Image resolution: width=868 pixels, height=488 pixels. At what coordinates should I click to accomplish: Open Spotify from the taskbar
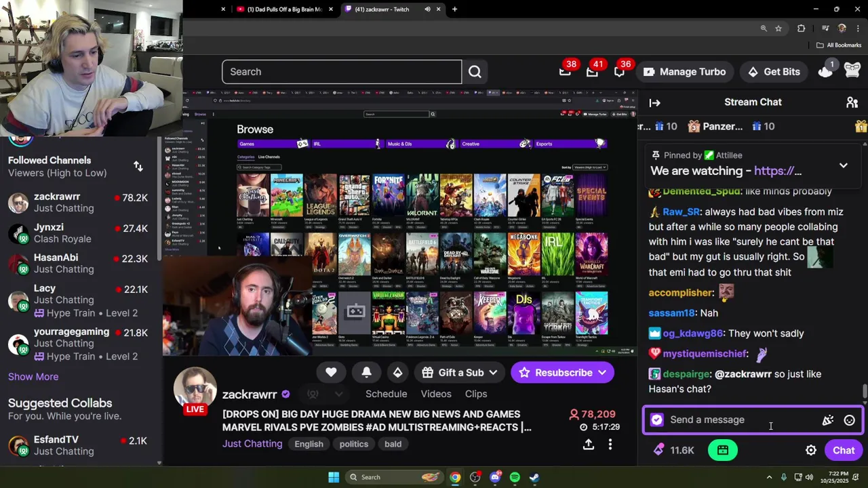515,477
